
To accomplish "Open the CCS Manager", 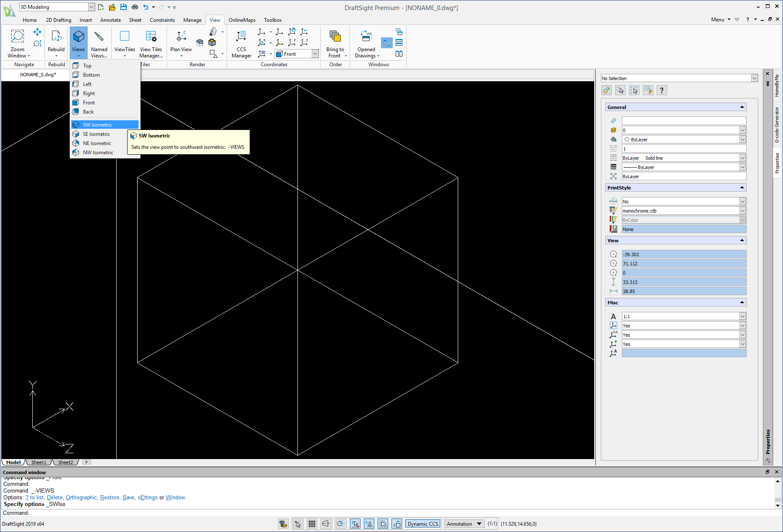I will point(241,42).
